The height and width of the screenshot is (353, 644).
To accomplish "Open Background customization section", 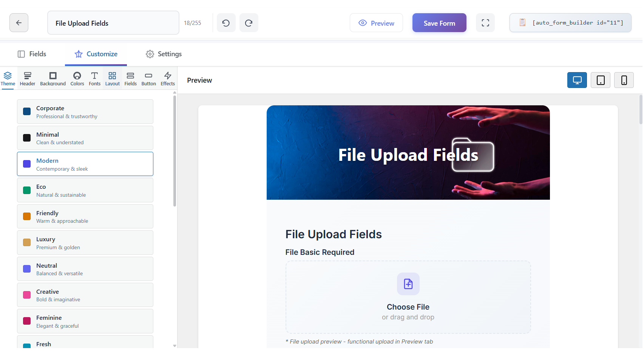I will pyautogui.click(x=53, y=79).
